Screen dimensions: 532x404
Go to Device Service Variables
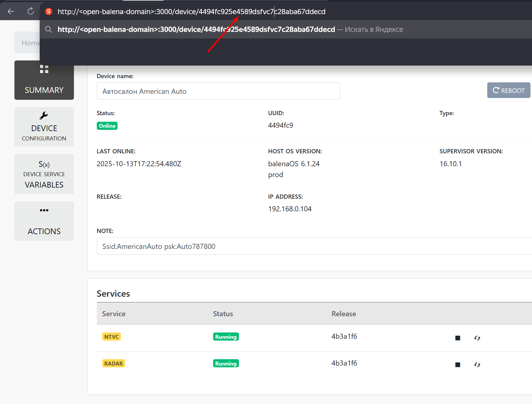tap(44, 174)
